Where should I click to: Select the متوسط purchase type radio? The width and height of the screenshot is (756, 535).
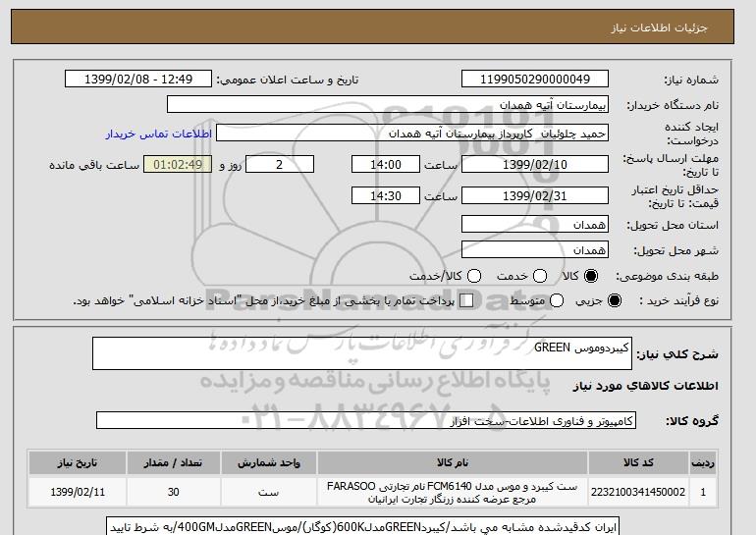click(x=557, y=300)
